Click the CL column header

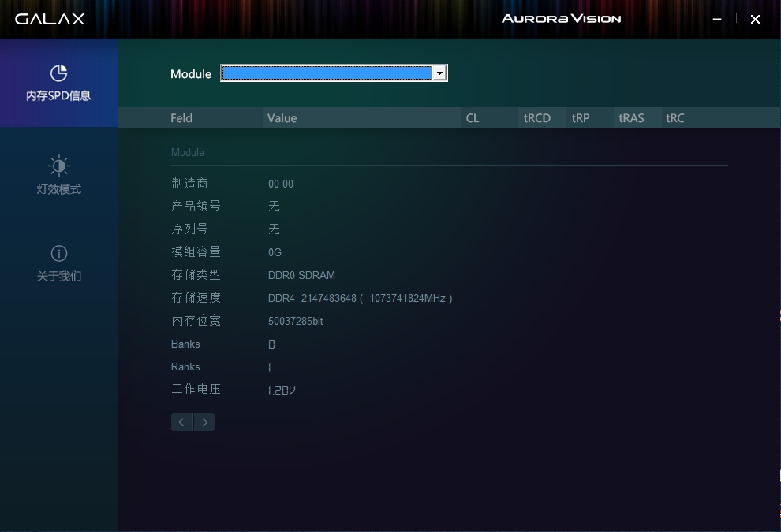pyautogui.click(x=473, y=118)
